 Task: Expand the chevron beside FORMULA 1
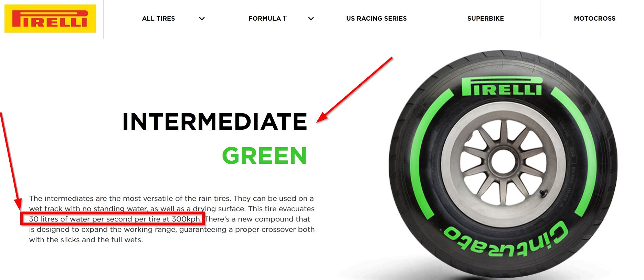(x=311, y=19)
